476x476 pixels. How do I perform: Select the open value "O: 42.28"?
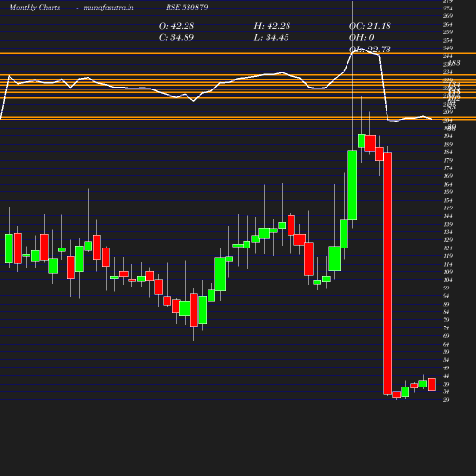coord(176,26)
